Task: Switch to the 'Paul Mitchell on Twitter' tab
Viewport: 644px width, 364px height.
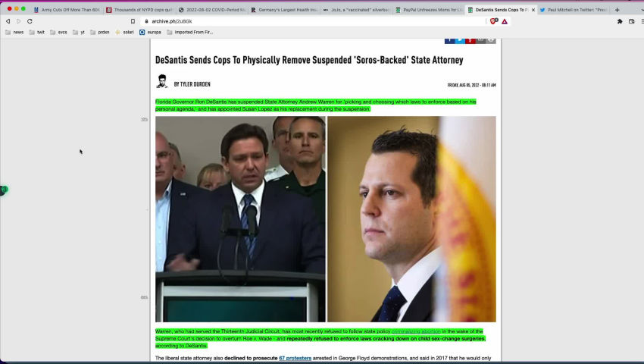Action: pos(574,10)
